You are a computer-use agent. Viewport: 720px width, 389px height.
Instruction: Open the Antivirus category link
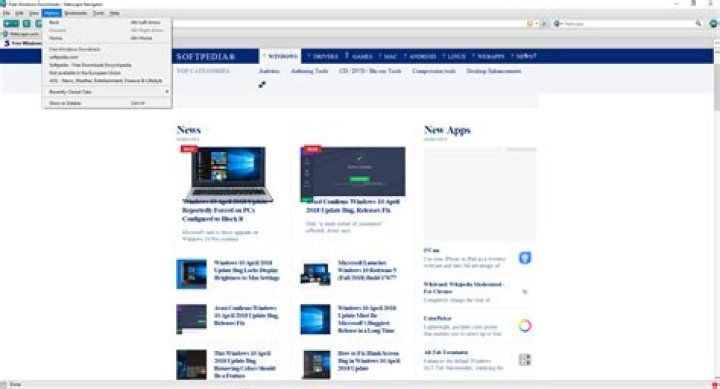(x=269, y=71)
